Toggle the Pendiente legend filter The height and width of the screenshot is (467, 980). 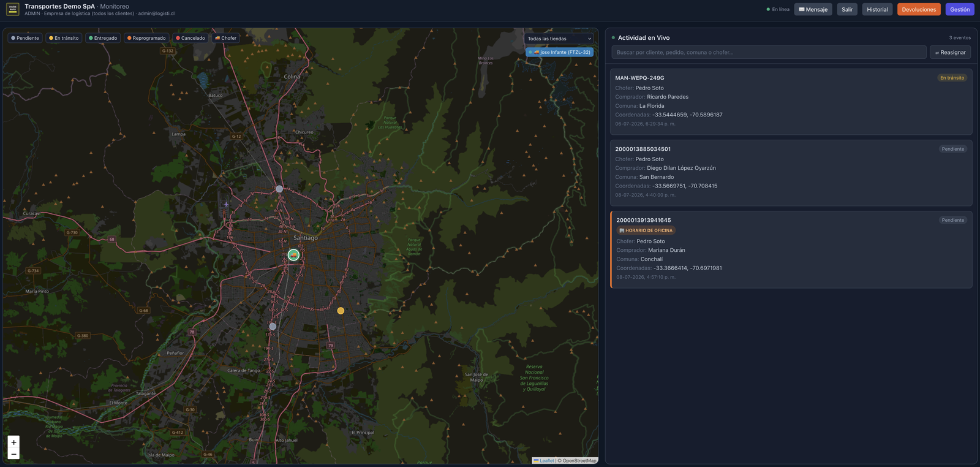pyautogui.click(x=25, y=38)
